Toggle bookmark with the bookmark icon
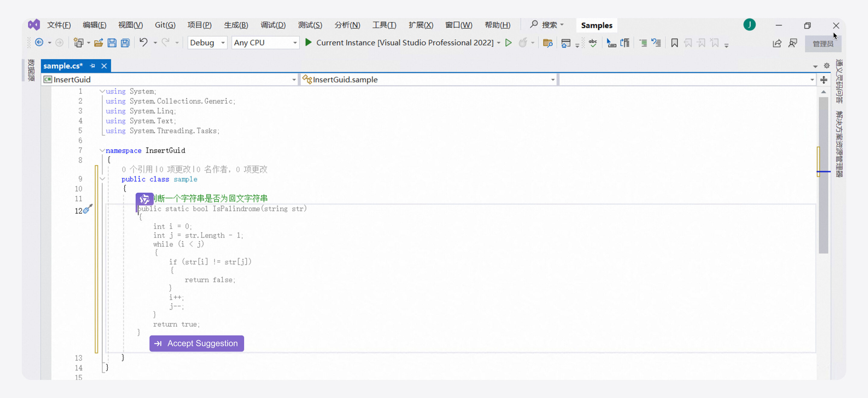The image size is (868, 398). [674, 43]
